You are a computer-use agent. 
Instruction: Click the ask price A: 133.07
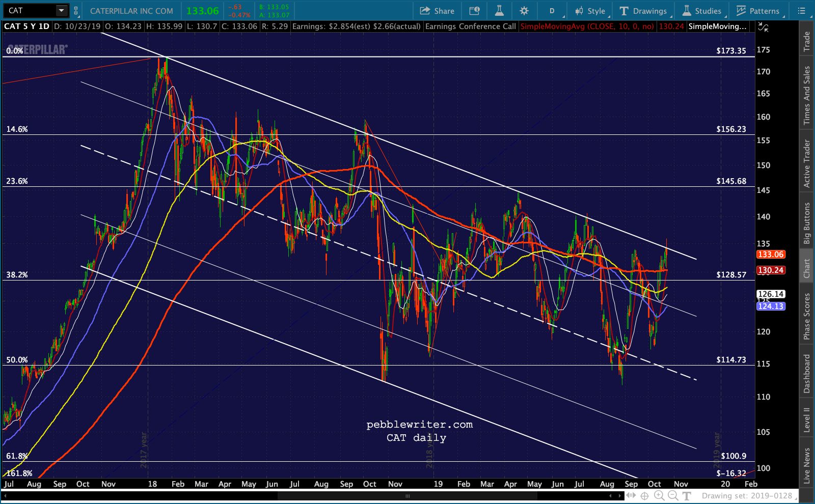[x=274, y=15]
